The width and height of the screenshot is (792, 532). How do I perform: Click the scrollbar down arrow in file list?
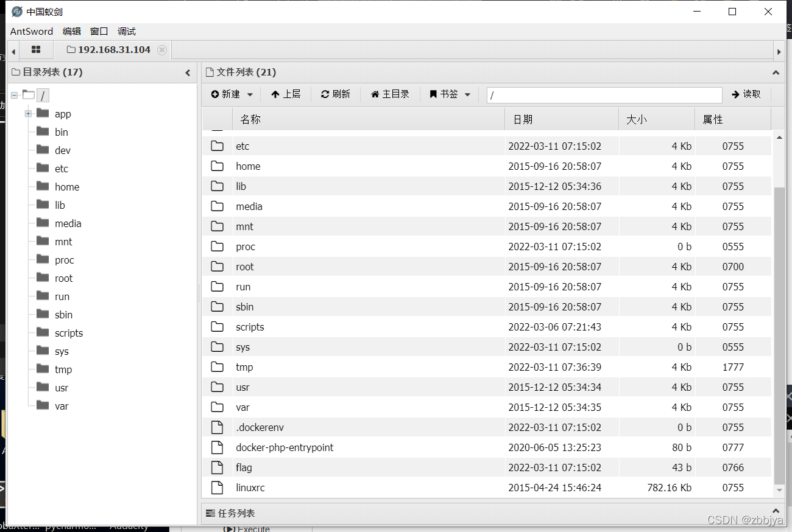(779, 490)
